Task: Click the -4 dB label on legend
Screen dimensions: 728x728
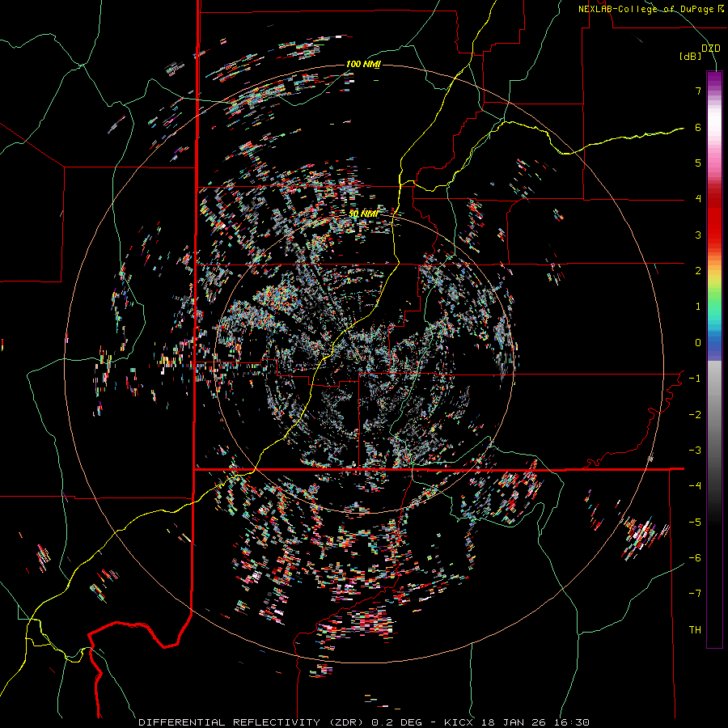Action: (x=695, y=486)
